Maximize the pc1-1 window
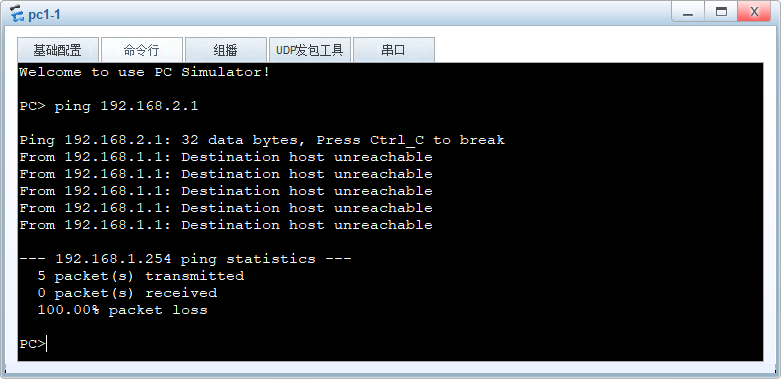781x379 pixels. 721,12
